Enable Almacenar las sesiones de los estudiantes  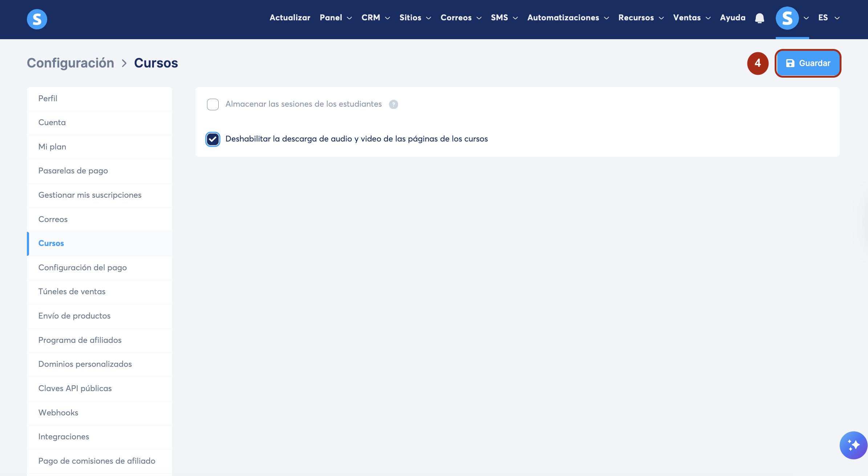(213, 104)
